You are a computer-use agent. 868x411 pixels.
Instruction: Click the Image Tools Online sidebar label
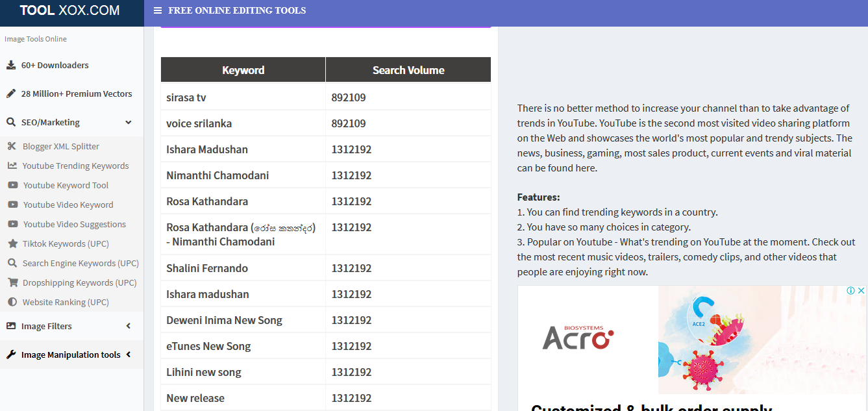tap(36, 39)
